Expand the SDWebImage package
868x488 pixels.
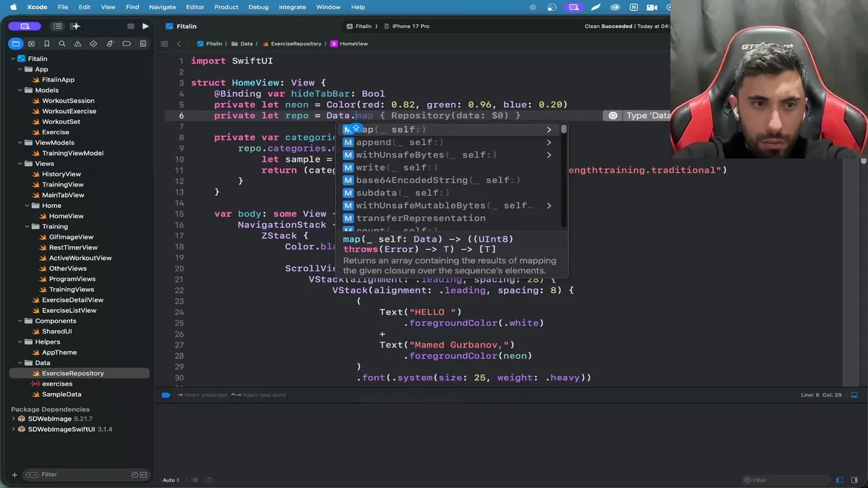point(14,419)
